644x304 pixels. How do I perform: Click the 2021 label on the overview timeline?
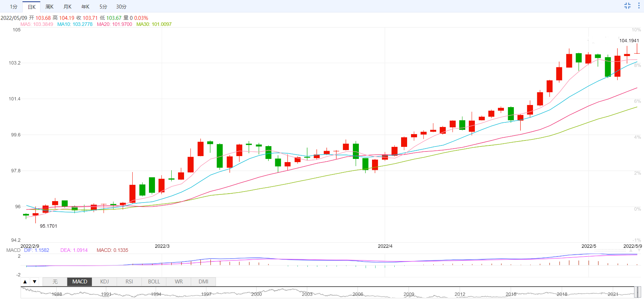pos(613,294)
